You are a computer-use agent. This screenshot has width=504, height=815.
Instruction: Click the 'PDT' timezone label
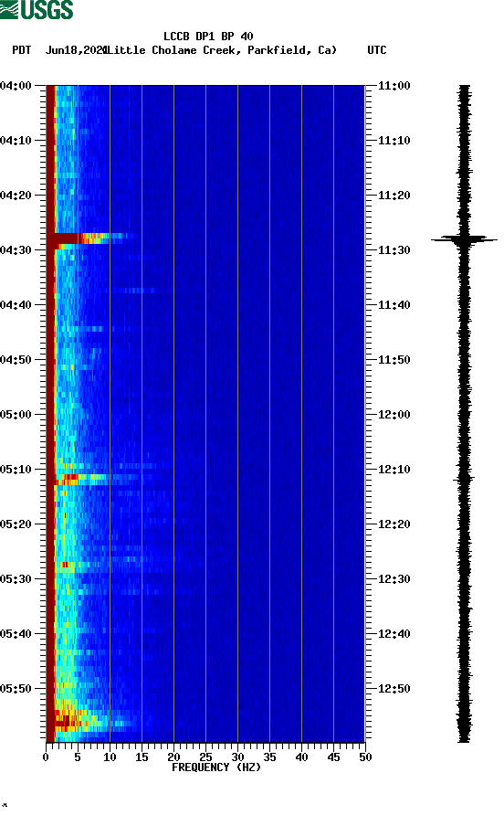click(x=22, y=50)
